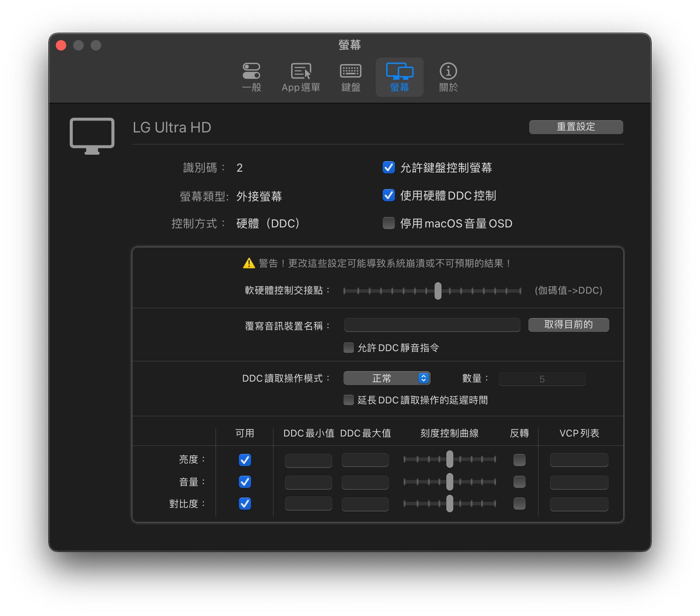Image resolution: width=700 pixels, height=616 pixels.
Task: Close the window with the red button
Action: pyautogui.click(x=61, y=45)
